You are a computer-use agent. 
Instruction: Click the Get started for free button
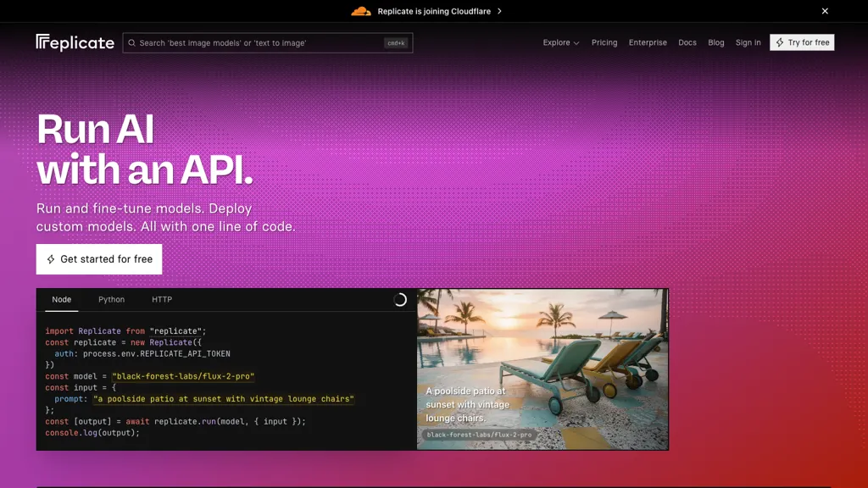coord(98,259)
